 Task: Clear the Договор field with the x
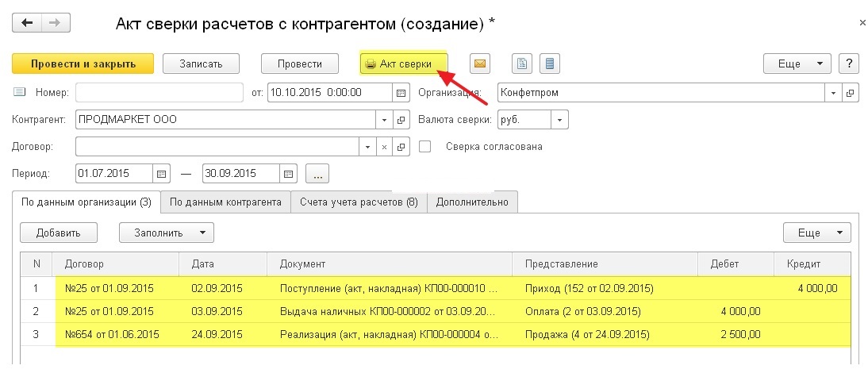385,147
